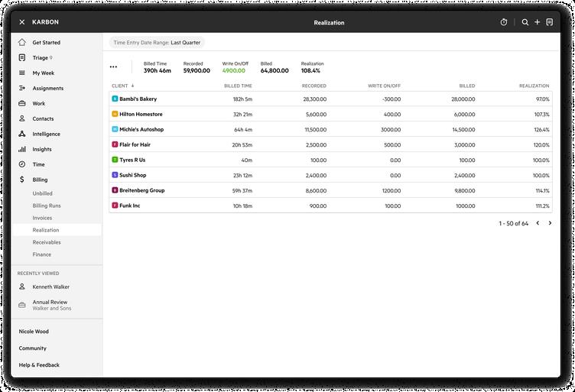Open the Bambi's Bakery client row
This screenshot has height=392, width=575.
[x=138, y=99]
